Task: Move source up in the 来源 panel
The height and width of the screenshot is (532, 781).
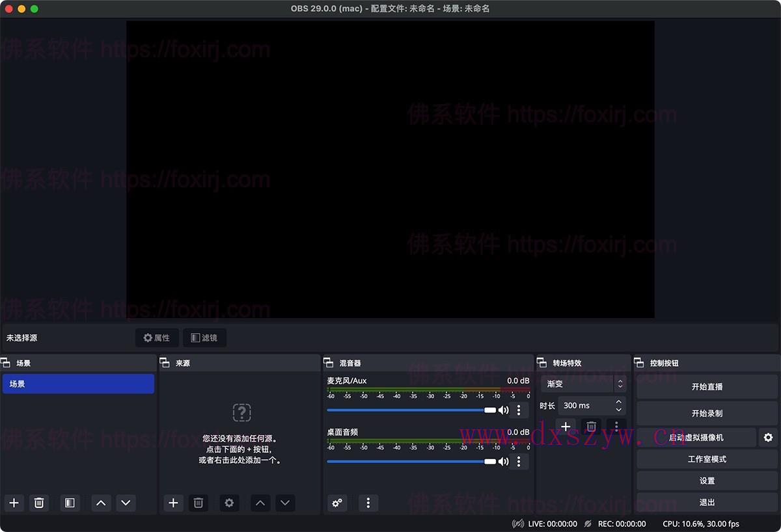Action: [x=260, y=503]
